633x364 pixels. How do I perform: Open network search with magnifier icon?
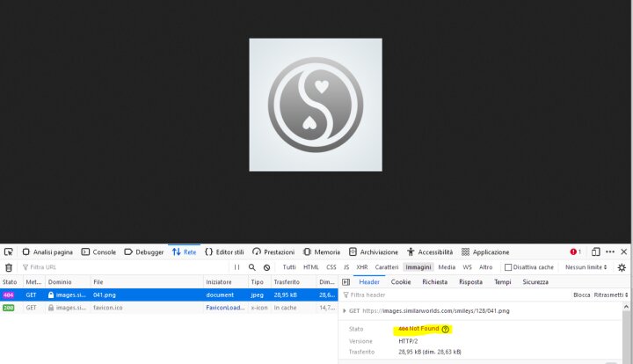tap(252, 267)
